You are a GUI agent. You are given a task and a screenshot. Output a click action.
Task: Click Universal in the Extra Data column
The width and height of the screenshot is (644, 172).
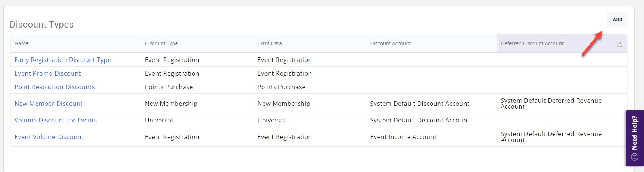(x=271, y=120)
